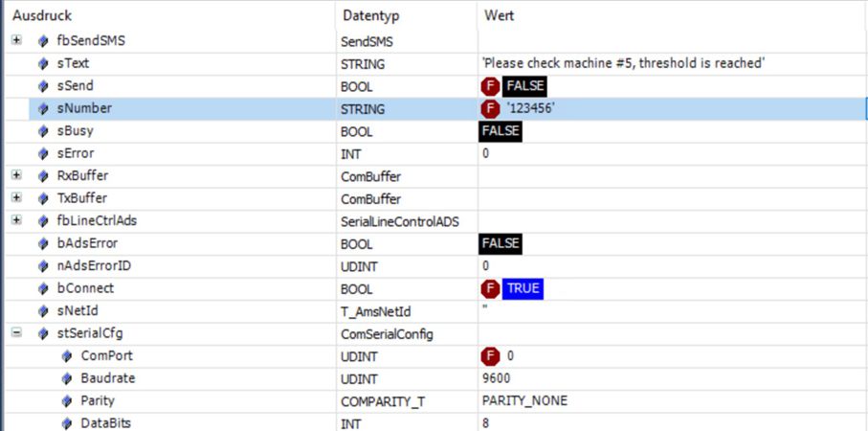Toggle the bAdsError FALSE value
Viewport: 868px width, 431px height.
[x=500, y=244]
